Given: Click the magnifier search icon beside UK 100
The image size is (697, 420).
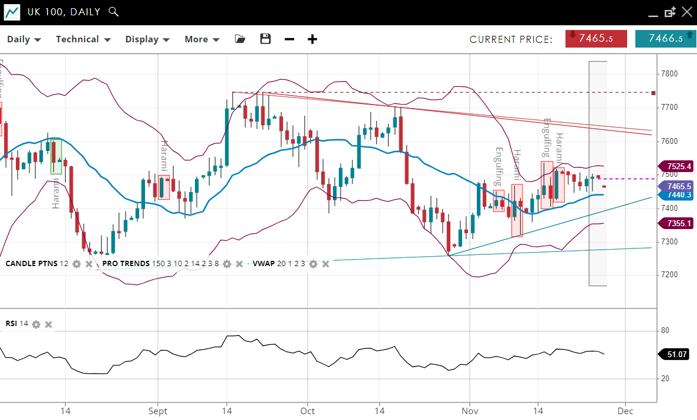Looking at the screenshot, I should pyautogui.click(x=114, y=12).
